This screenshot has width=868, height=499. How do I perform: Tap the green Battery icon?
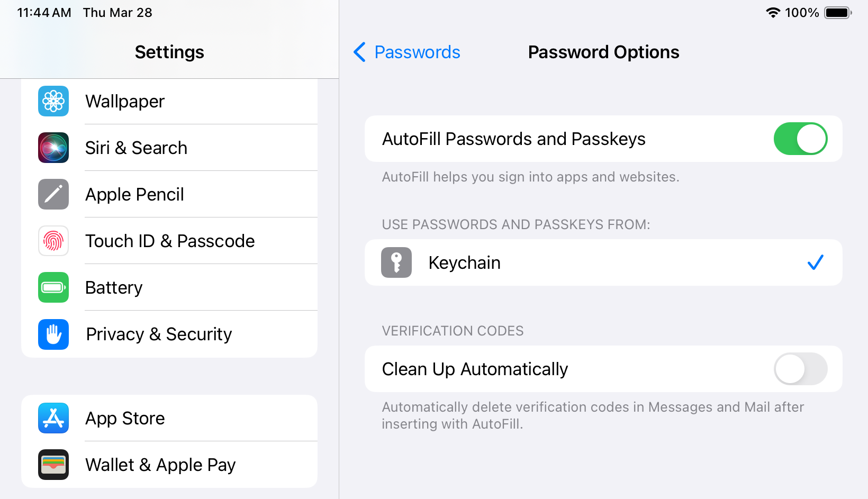pos(53,287)
